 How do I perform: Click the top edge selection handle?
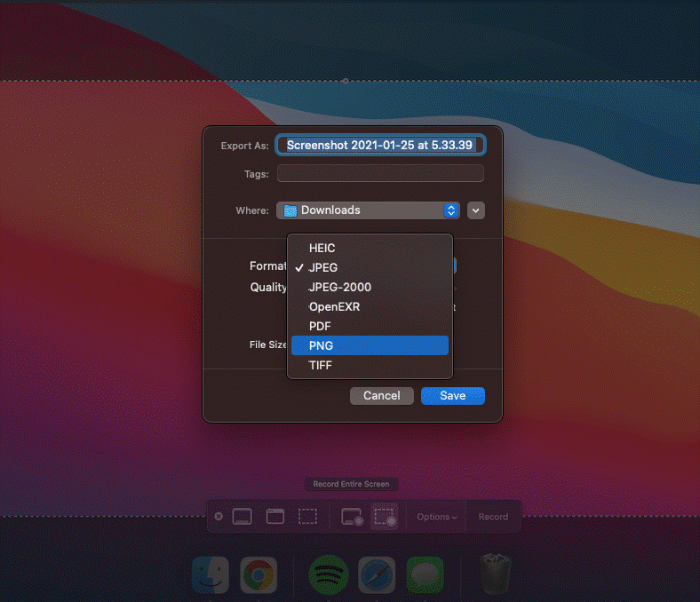click(346, 81)
